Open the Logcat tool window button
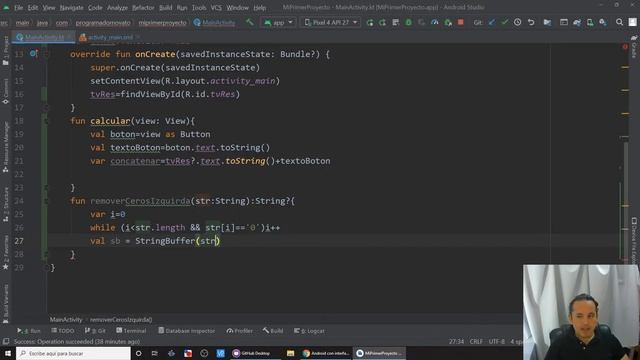 click(x=309, y=331)
